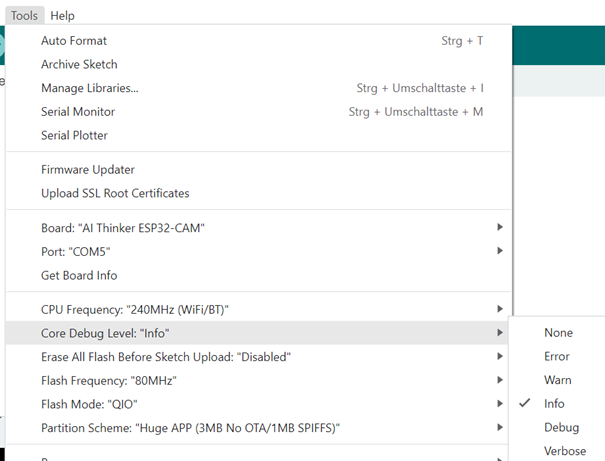Choose the checked Info debug level
This screenshot has height=461, width=605.
point(554,404)
